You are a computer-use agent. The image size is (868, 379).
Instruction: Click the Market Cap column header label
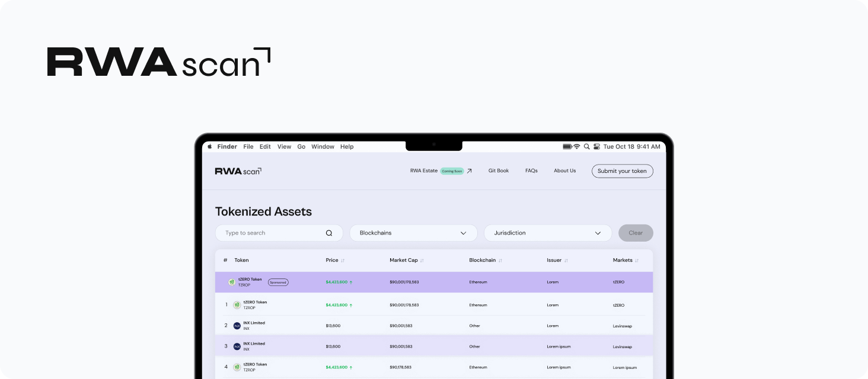click(404, 261)
